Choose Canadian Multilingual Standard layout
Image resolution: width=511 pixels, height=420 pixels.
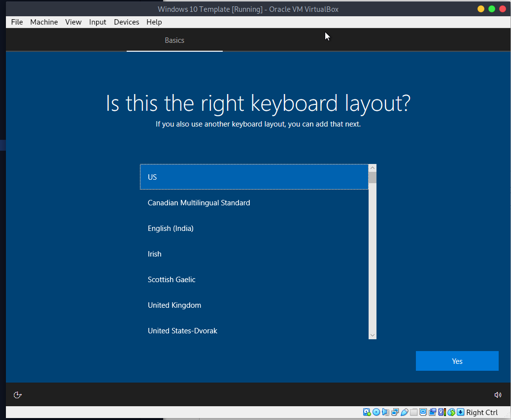[x=254, y=202]
